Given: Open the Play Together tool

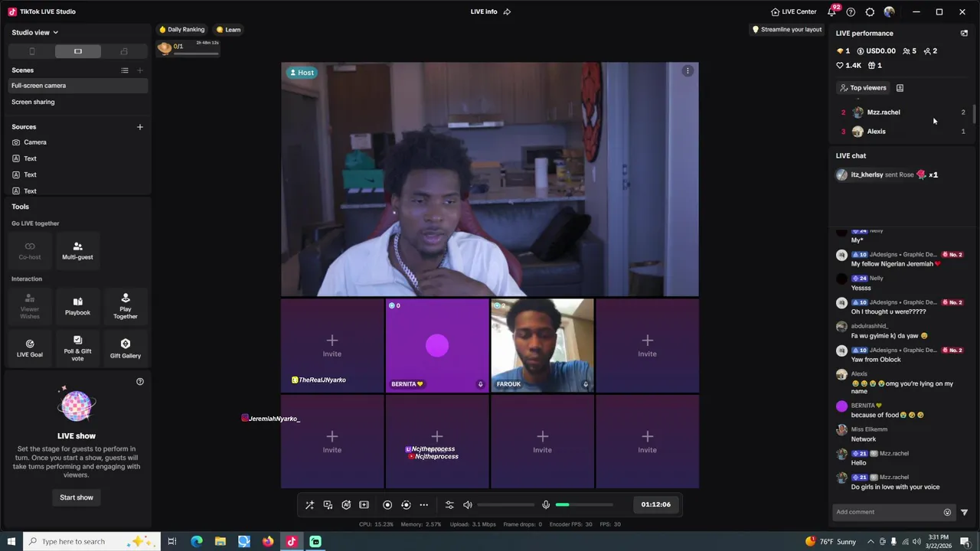Looking at the screenshot, I should (x=126, y=306).
